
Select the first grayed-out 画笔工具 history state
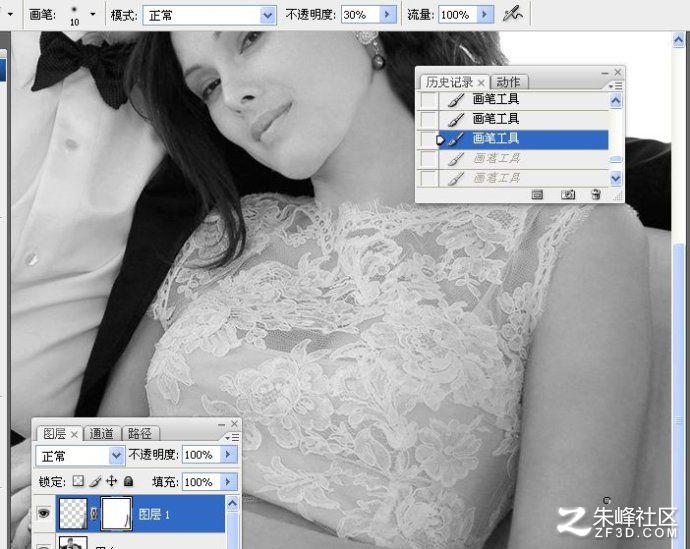(524, 159)
